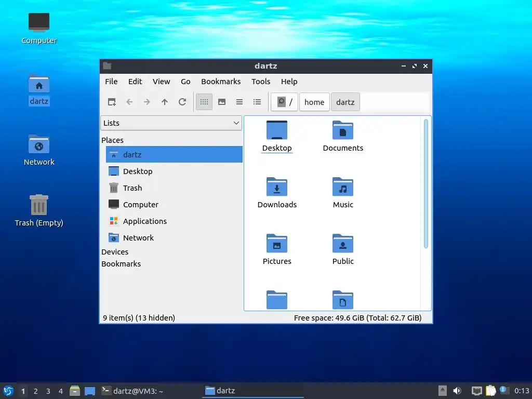Click the root path button
This screenshot has height=399, width=532.
click(285, 102)
